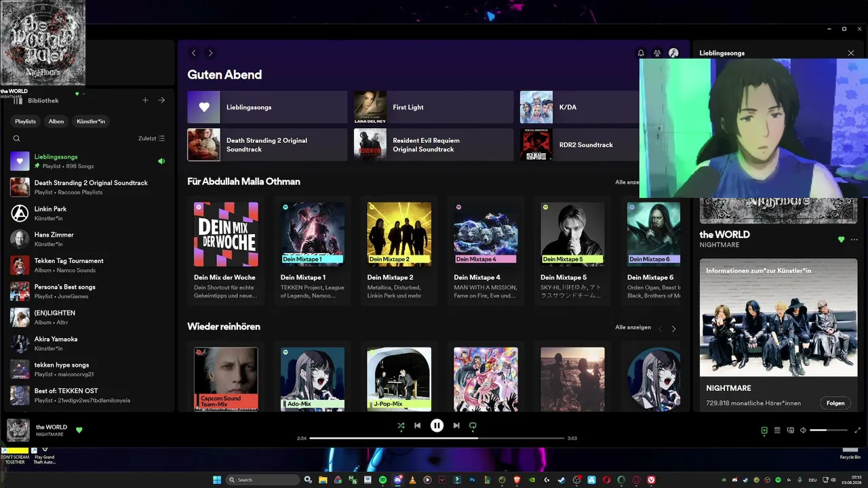This screenshot has height=488, width=868.
Task: Open the Capcom Sound Team-Mix card
Action: coord(226,377)
